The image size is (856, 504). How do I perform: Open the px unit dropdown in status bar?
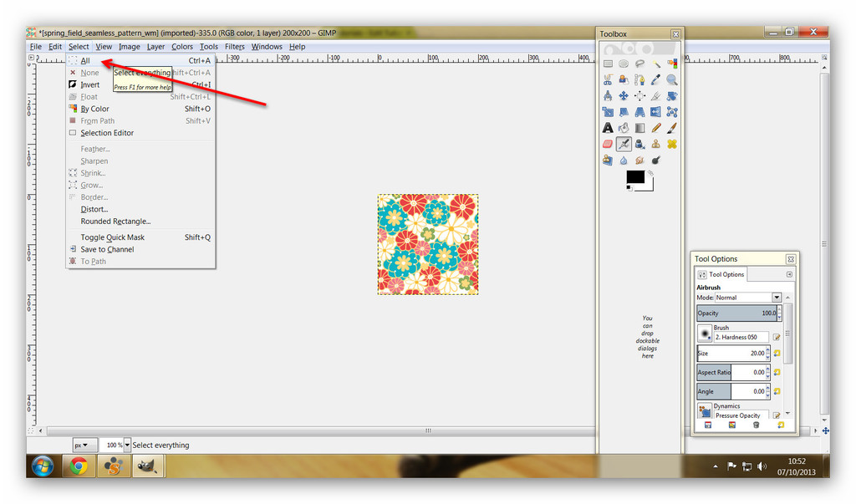point(85,445)
